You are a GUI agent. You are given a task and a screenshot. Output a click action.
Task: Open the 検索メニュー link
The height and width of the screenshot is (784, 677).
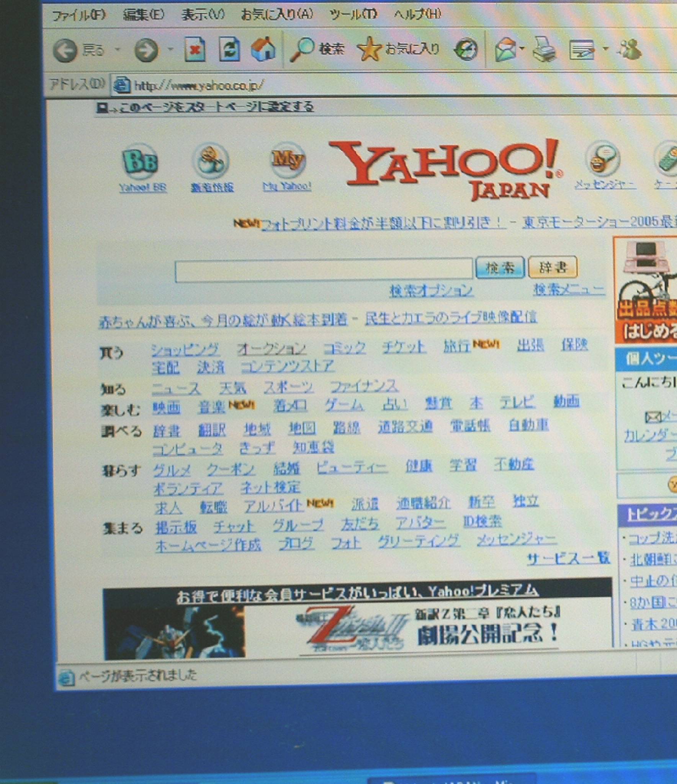(x=569, y=289)
